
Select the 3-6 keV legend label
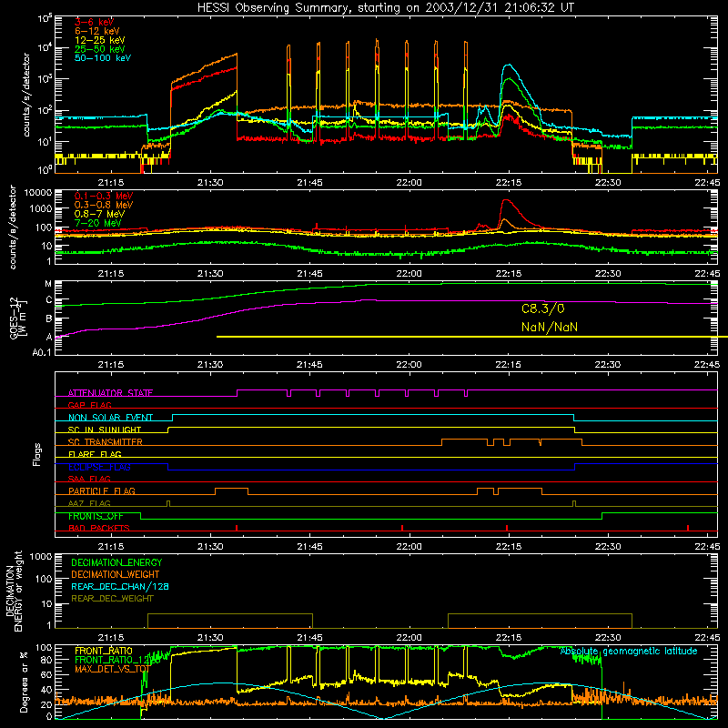pyautogui.click(x=94, y=22)
